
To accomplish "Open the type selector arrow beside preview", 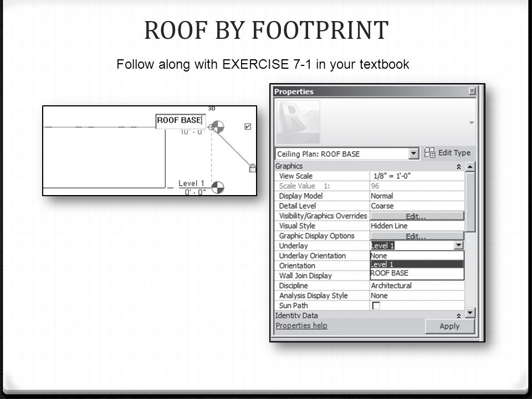I will [472, 122].
